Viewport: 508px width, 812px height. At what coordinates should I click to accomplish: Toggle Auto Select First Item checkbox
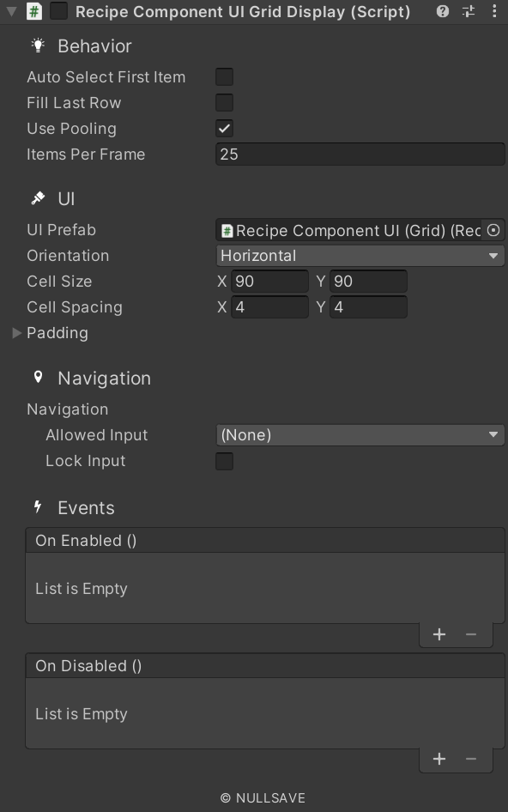coord(224,76)
